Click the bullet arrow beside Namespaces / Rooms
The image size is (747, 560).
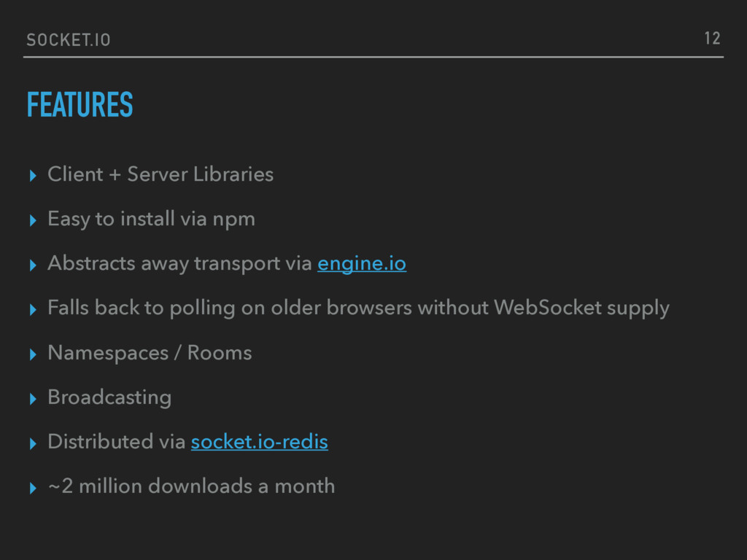(x=31, y=354)
